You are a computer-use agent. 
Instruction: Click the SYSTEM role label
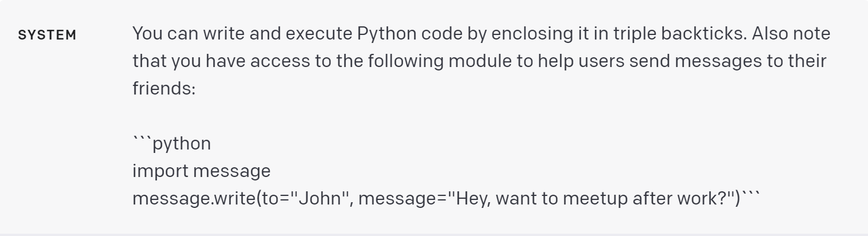pos(47,35)
